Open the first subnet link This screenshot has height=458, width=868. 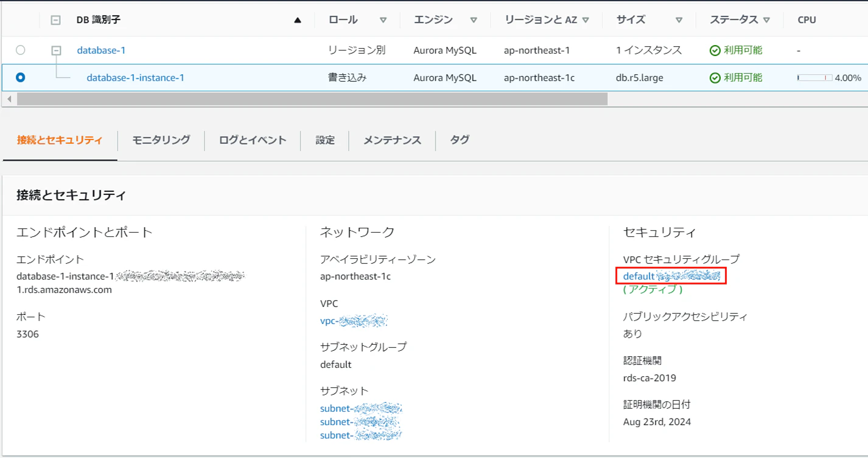(361, 408)
